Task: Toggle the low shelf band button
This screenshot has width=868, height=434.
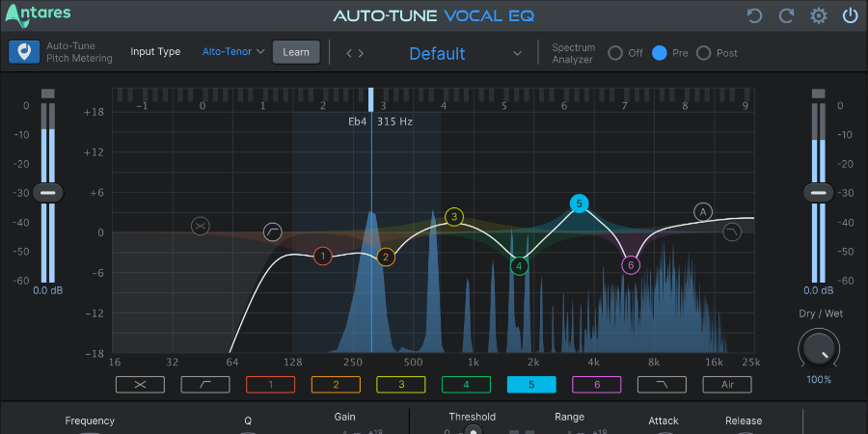Action: 140,384
